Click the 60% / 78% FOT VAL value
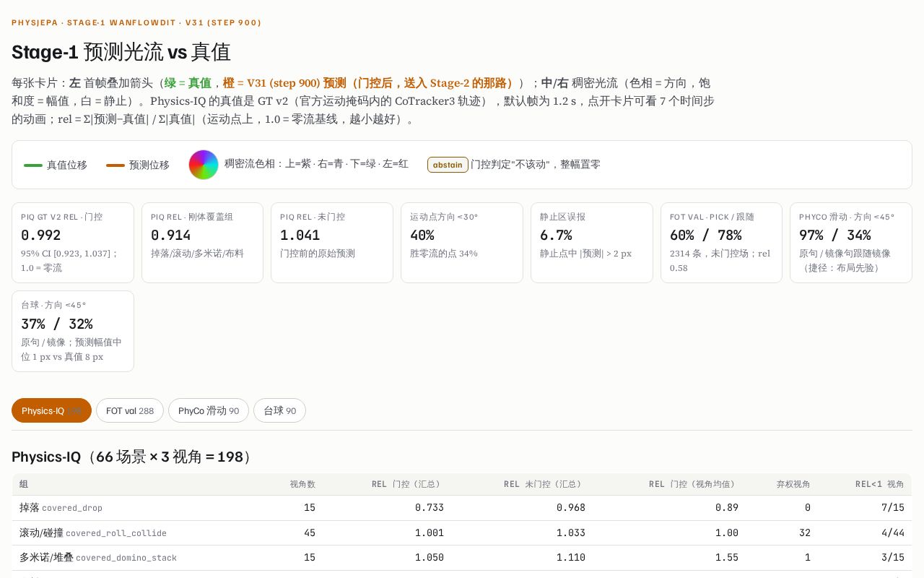This screenshot has height=578, width=924. (706, 235)
